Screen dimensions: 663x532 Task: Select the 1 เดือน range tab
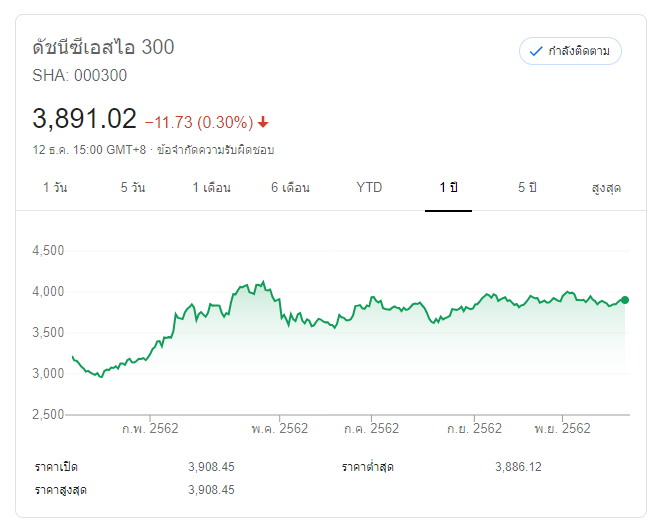[212, 188]
